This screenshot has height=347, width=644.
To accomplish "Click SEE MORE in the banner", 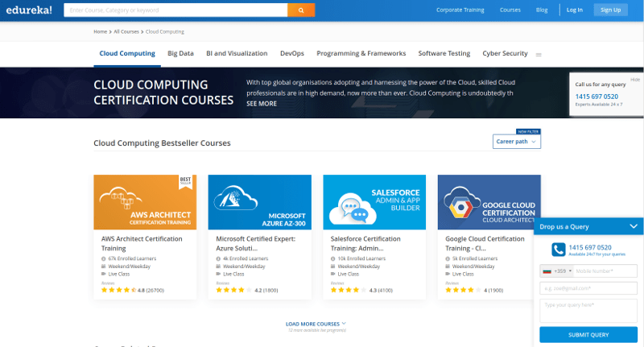I will point(262,104).
